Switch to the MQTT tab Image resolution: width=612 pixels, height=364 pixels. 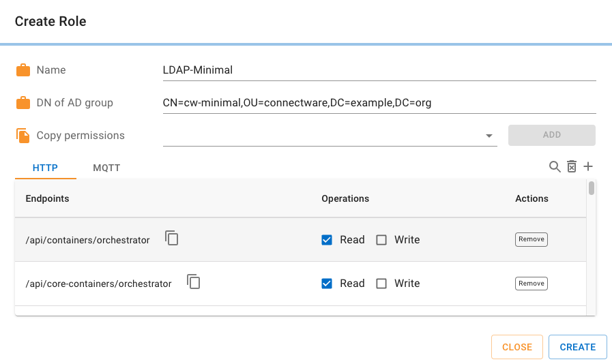click(106, 168)
